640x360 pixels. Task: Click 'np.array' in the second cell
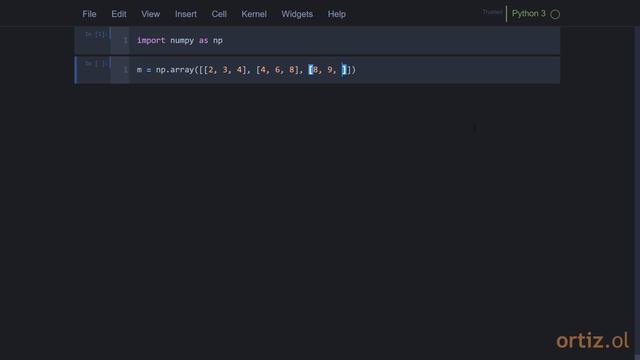coord(174,70)
